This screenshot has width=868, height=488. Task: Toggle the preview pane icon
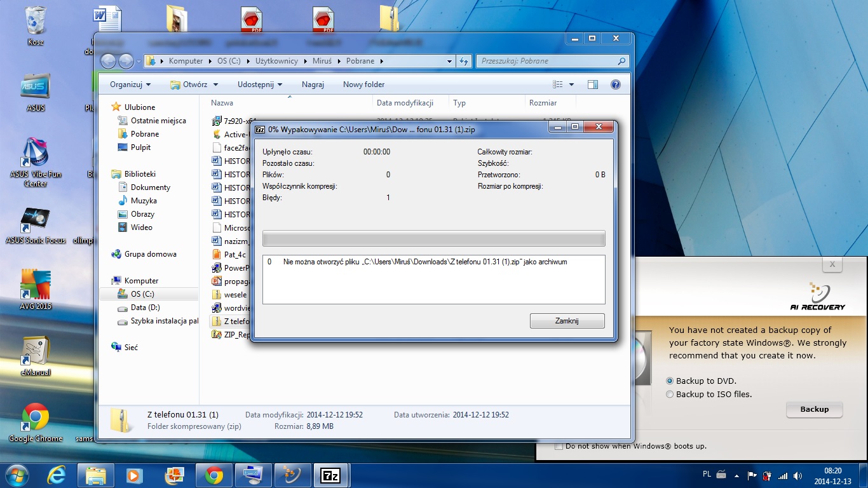click(x=592, y=85)
